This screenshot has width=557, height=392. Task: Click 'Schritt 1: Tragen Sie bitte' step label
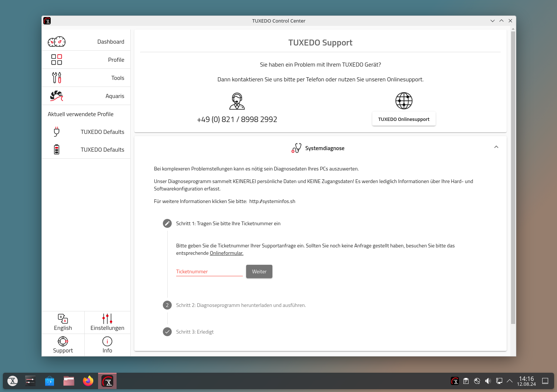pos(228,224)
